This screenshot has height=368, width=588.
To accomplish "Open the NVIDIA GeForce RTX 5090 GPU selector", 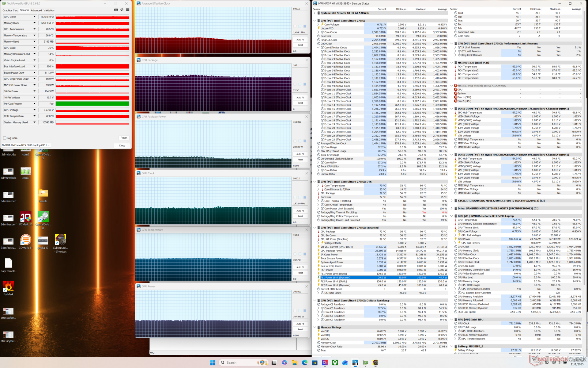I will [x=26, y=145].
